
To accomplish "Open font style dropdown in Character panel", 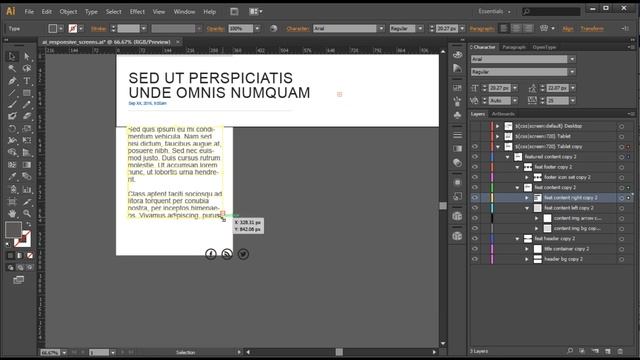I will (x=572, y=72).
